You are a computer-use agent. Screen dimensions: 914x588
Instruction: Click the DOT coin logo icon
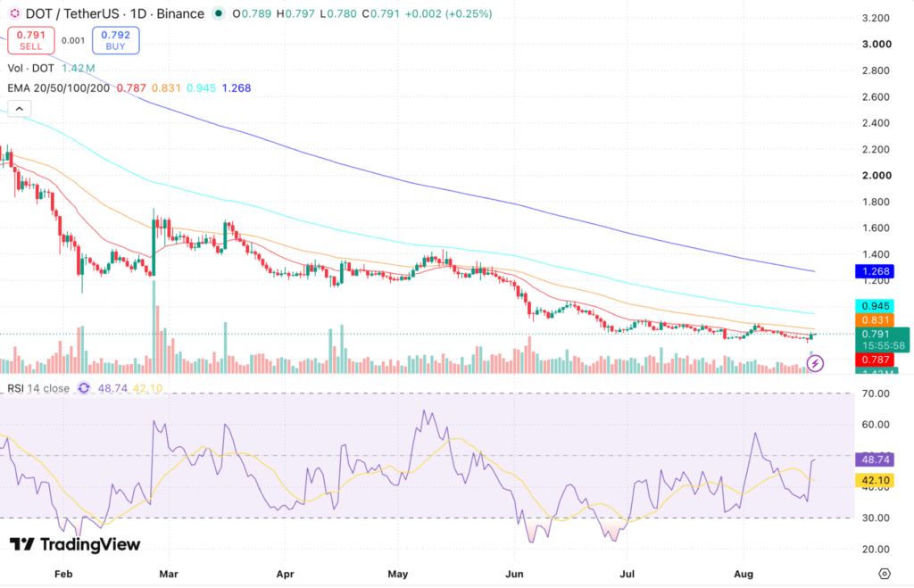(14, 13)
